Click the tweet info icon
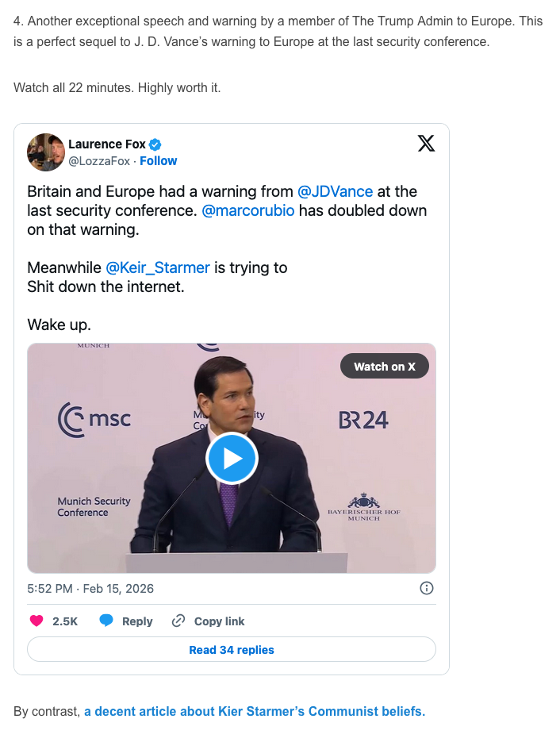 point(426,588)
